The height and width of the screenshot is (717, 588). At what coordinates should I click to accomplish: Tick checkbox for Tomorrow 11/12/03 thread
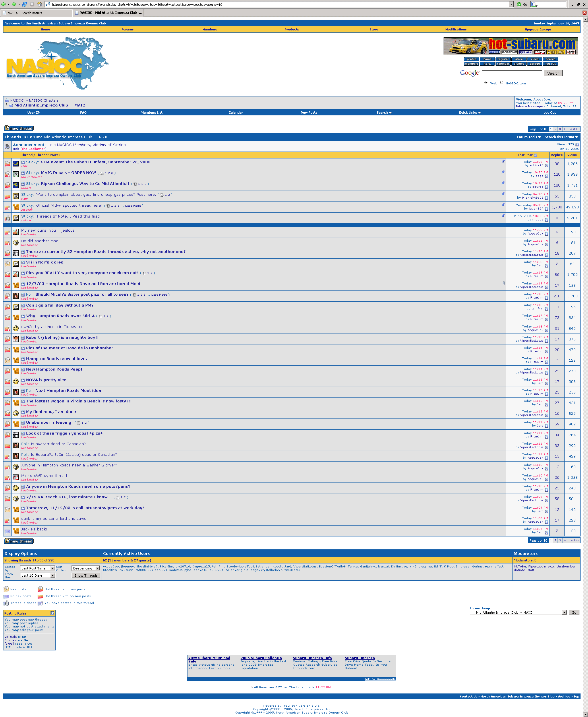point(23,508)
